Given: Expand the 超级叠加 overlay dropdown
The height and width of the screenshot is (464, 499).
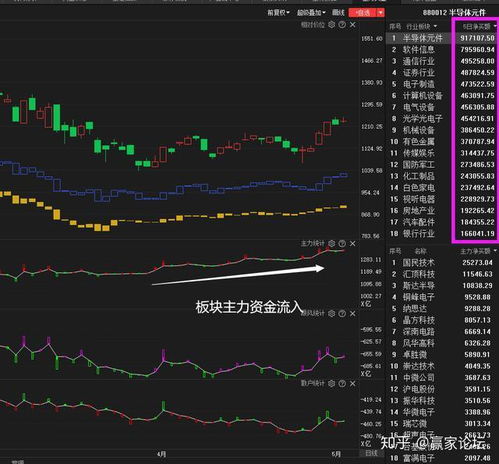Looking at the screenshot, I should pyautogui.click(x=311, y=13).
